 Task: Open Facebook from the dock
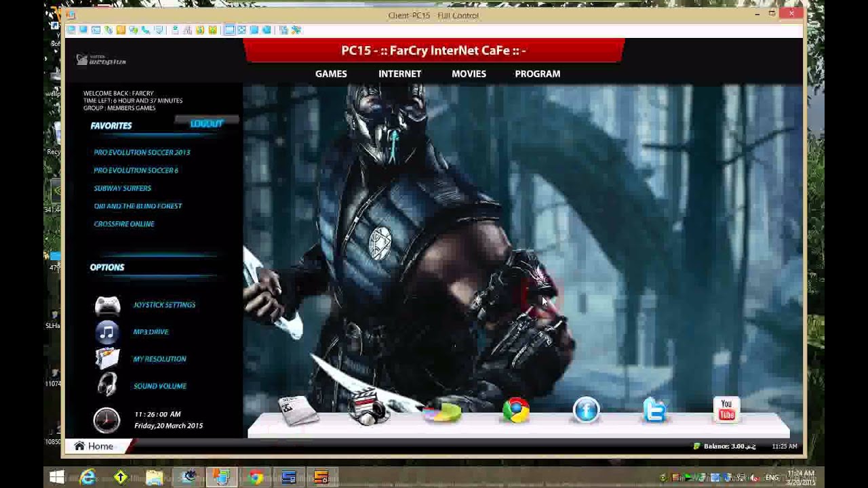click(587, 411)
